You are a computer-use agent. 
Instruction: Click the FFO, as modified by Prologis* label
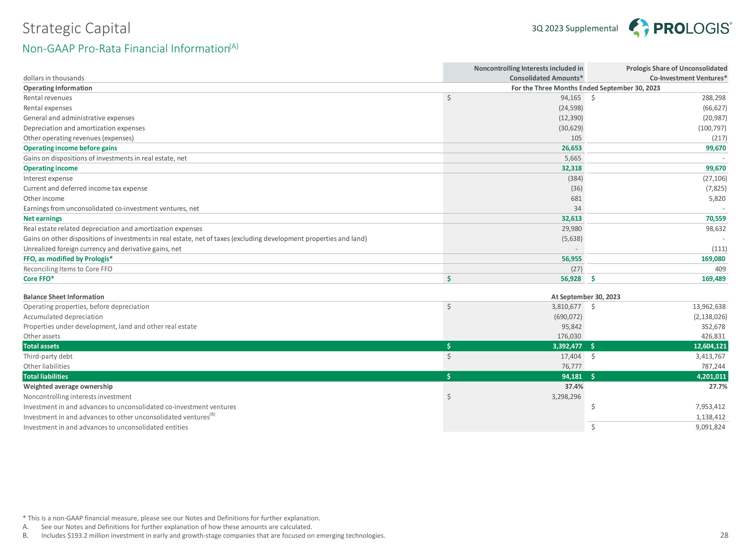68,259
